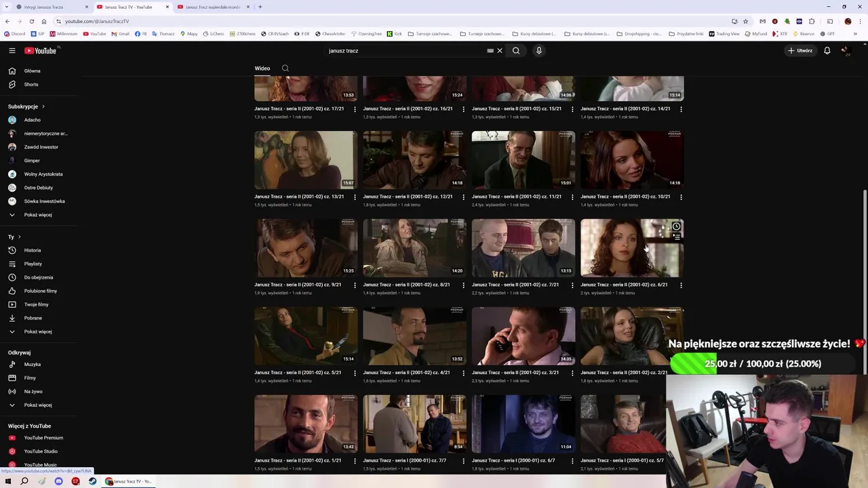This screenshot has width=868, height=488.
Task: Clear the search query with X
Action: (x=500, y=51)
